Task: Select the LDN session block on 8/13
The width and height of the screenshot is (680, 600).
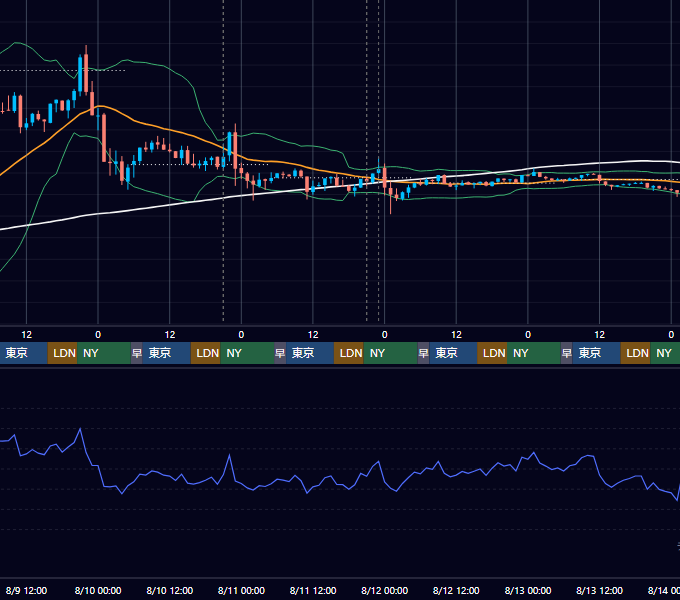Action: tap(635, 353)
